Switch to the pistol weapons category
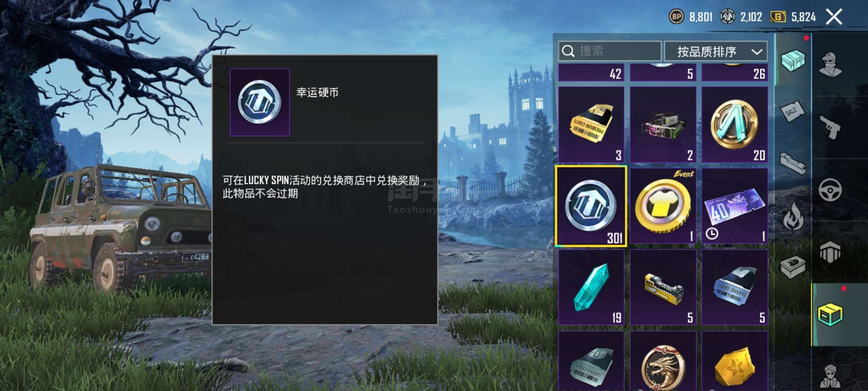This screenshot has width=868, height=391. (x=830, y=127)
